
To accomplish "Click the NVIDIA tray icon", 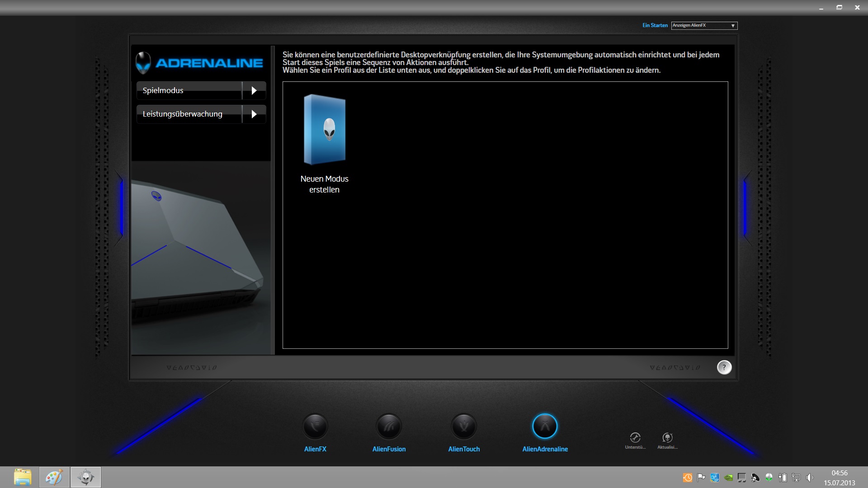I will (x=728, y=478).
